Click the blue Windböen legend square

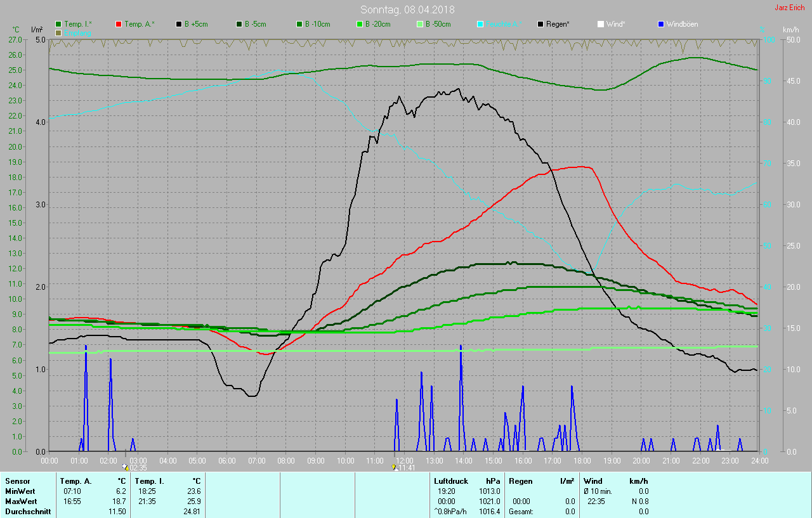coord(661,24)
